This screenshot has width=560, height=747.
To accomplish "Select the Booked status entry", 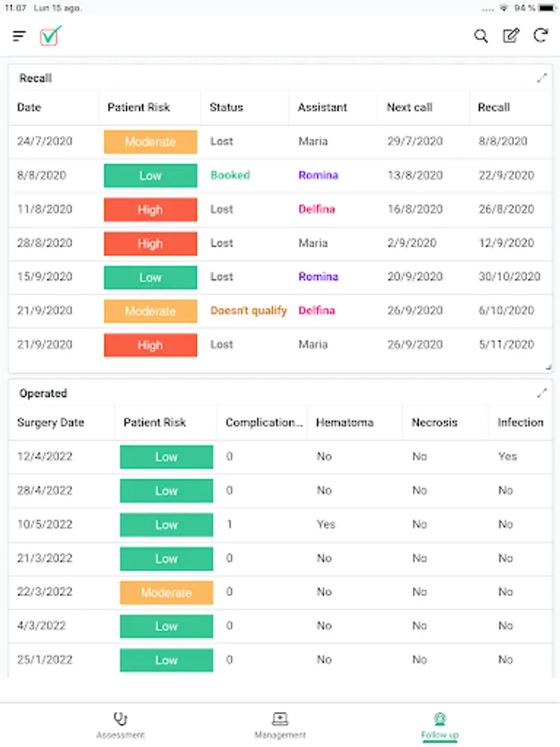I will (x=230, y=175).
